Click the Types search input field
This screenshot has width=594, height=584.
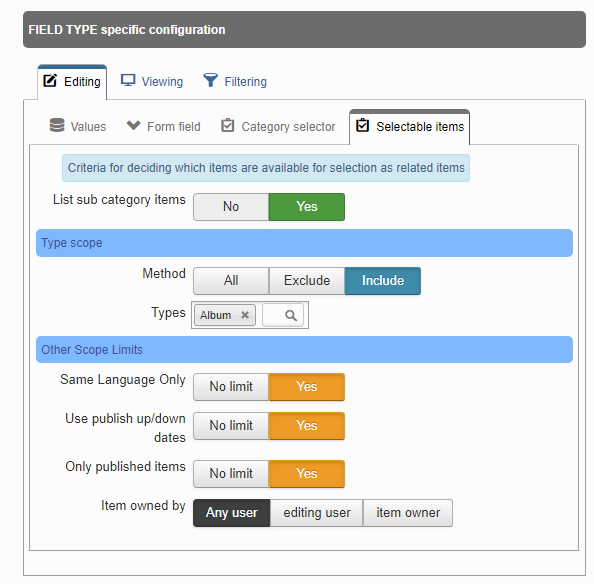tap(283, 315)
